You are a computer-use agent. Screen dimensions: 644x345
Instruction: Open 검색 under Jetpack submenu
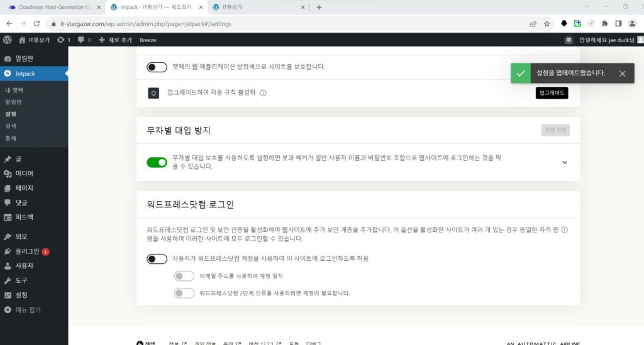click(11, 126)
